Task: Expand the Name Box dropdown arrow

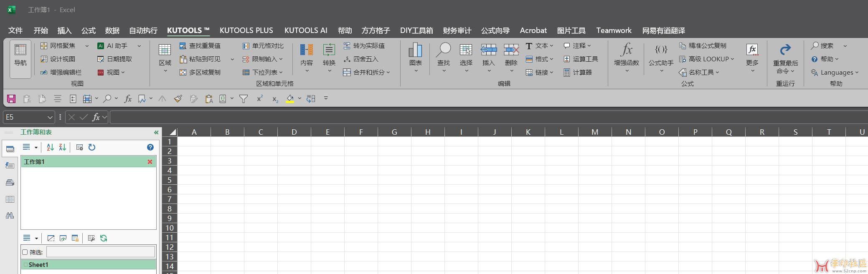Action: [x=50, y=118]
